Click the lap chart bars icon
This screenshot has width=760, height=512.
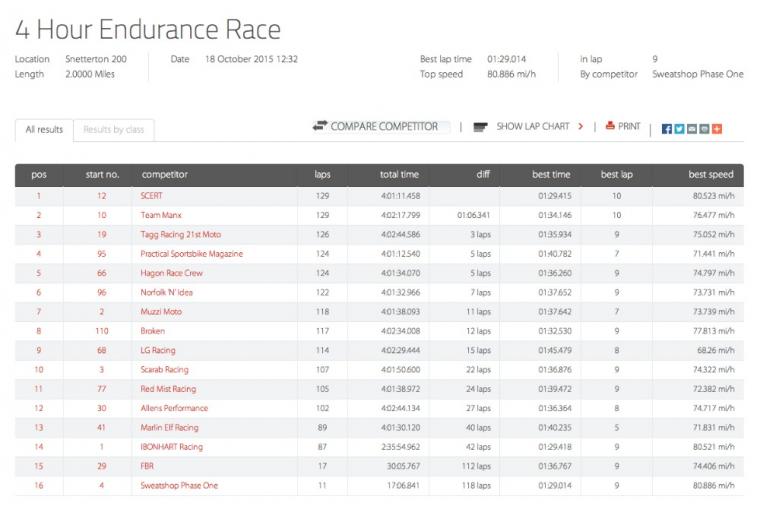[x=480, y=127]
